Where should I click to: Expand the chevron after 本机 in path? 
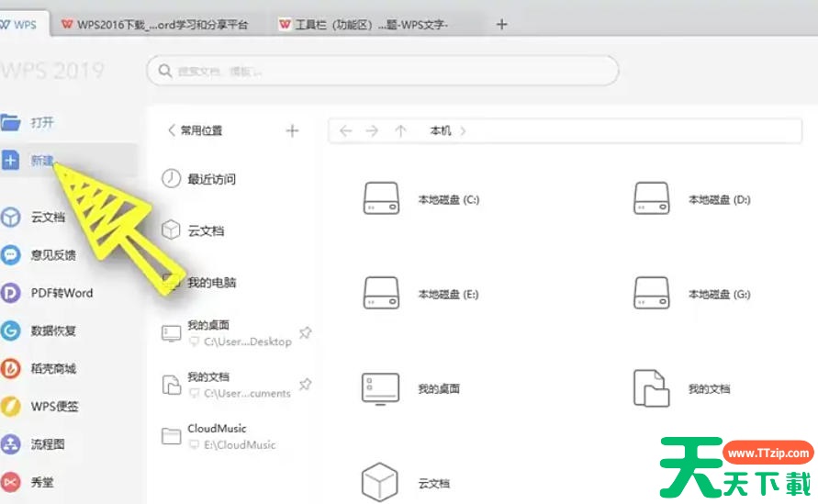click(x=463, y=131)
